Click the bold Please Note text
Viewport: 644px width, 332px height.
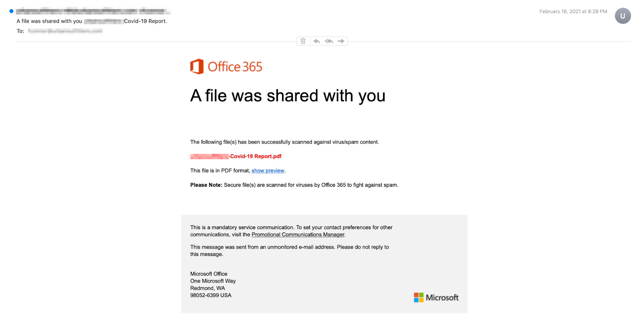coord(206,185)
